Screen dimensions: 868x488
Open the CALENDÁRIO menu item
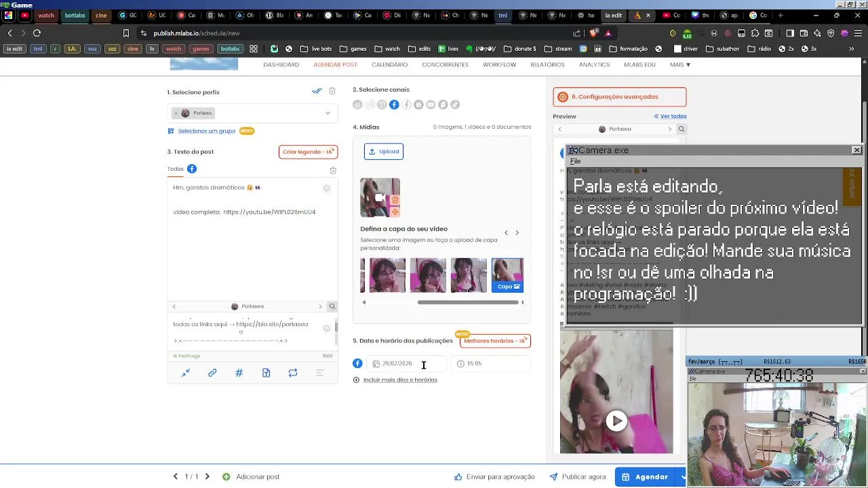[389, 64]
